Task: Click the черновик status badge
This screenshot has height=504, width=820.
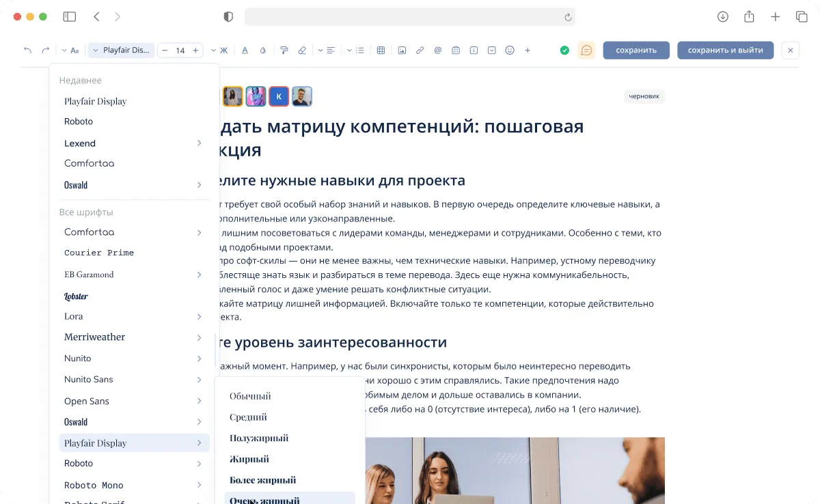Action: tap(644, 96)
